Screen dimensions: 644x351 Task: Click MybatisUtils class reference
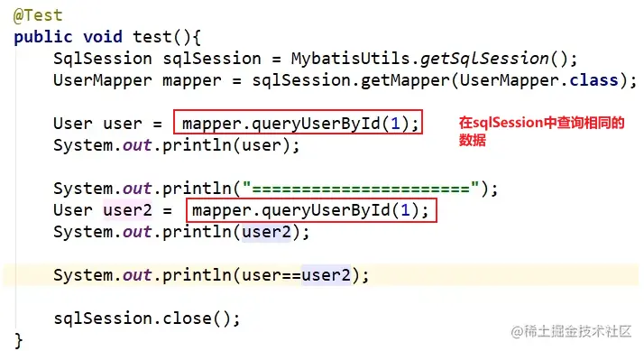point(351,59)
